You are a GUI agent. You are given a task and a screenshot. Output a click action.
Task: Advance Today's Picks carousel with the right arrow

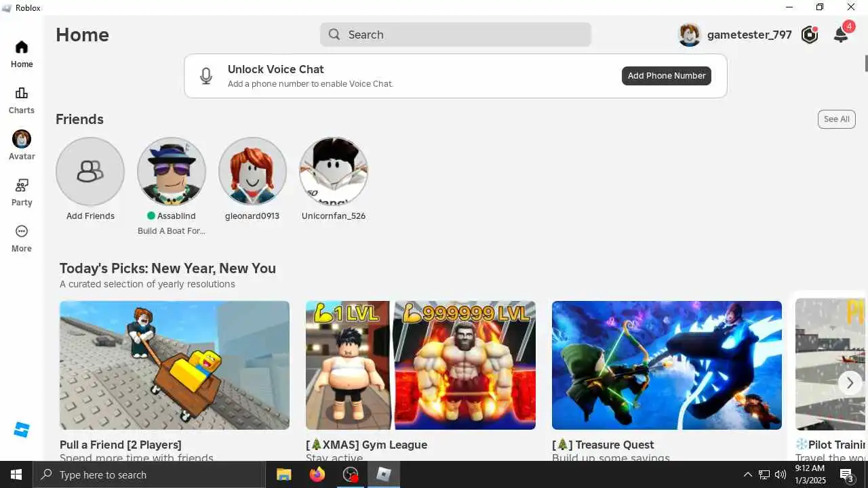pos(850,383)
